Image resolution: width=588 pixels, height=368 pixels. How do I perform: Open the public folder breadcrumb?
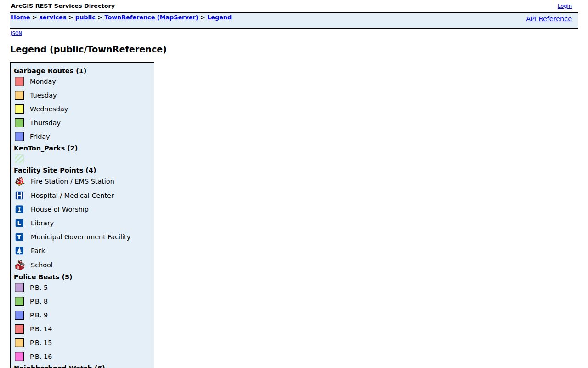tap(85, 17)
